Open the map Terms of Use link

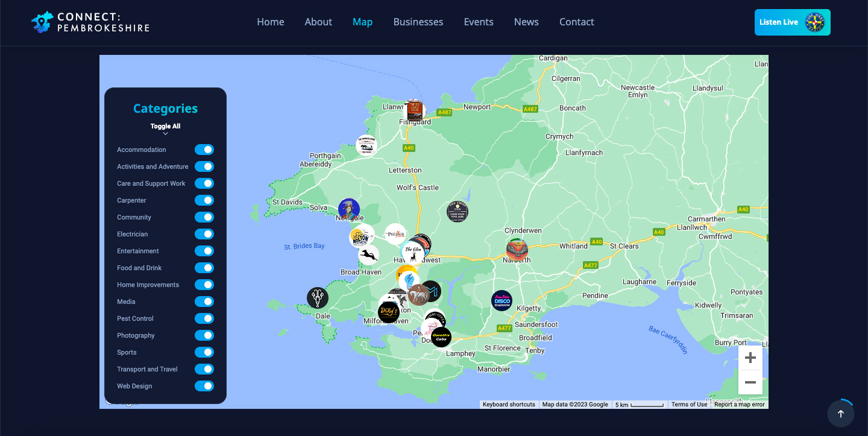pyautogui.click(x=689, y=405)
